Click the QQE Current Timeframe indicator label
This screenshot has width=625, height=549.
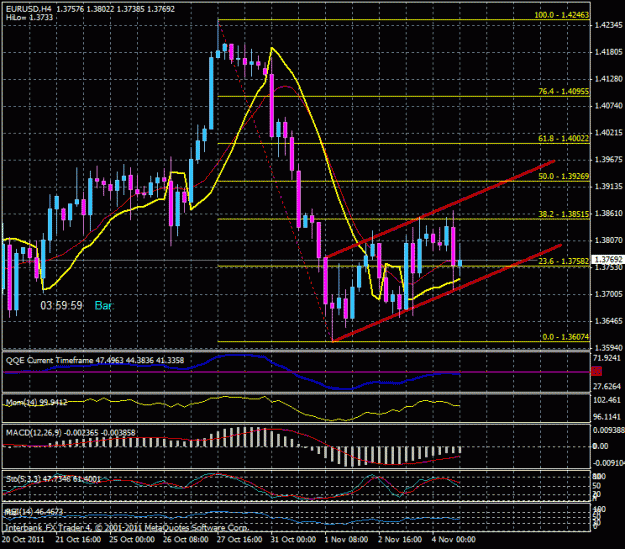coord(94,360)
